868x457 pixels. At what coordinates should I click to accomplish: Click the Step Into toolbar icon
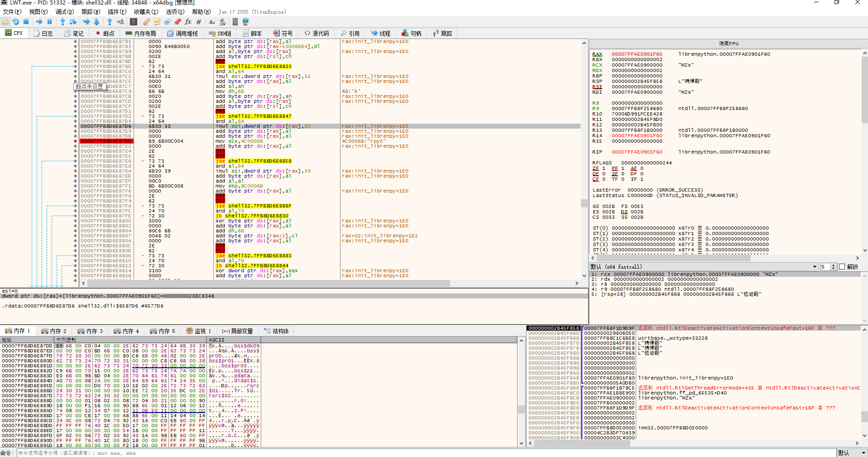pos(62,22)
